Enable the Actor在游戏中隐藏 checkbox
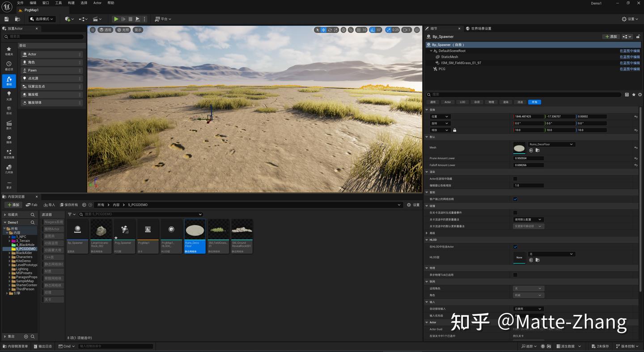The image size is (644, 352). pyautogui.click(x=515, y=178)
